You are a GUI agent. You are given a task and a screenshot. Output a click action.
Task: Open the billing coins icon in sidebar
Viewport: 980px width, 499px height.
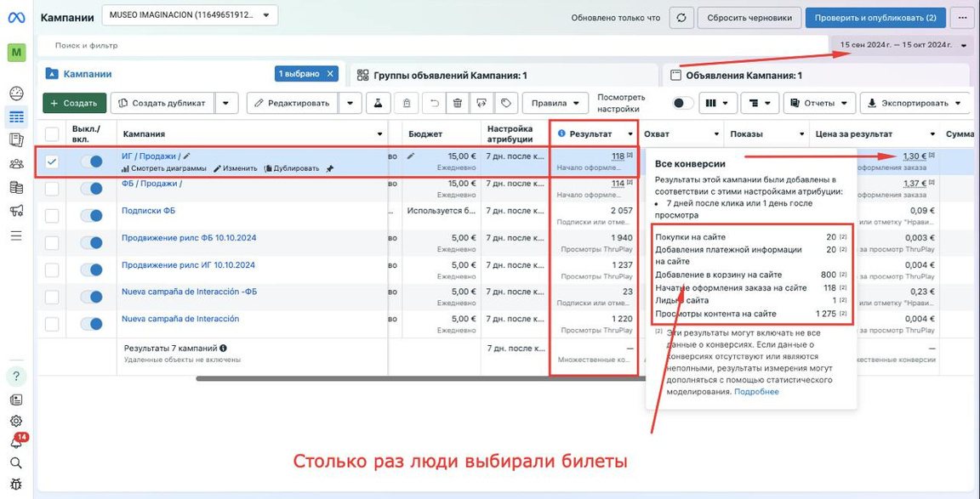[x=16, y=188]
